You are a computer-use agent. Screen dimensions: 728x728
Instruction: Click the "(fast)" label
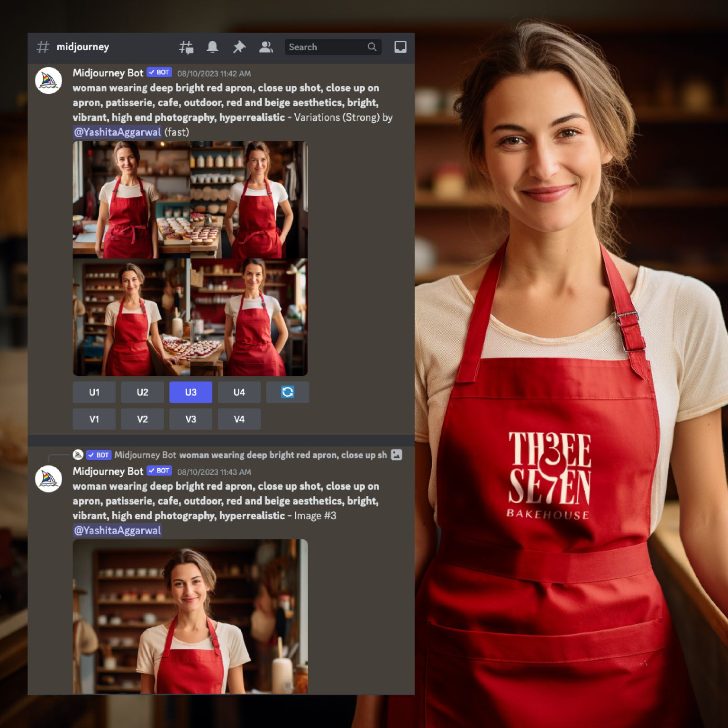coord(177,132)
